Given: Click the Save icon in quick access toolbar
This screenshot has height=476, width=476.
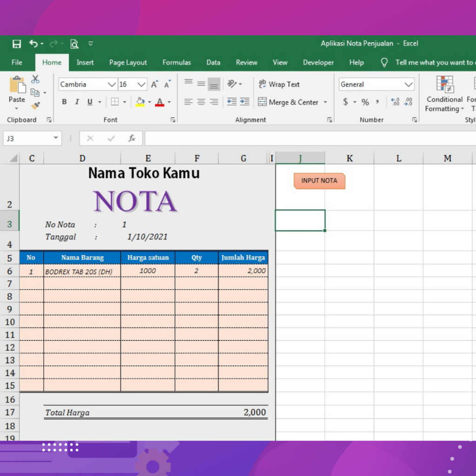Looking at the screenshot, I should [x=17, y=44].
